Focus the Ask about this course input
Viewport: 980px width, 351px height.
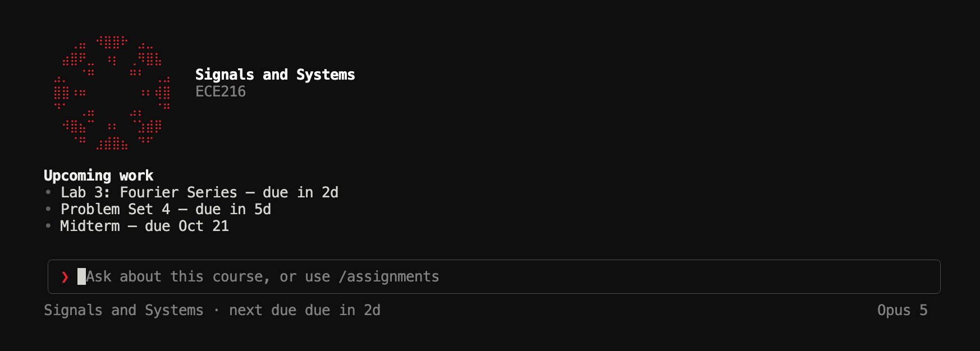494,276
